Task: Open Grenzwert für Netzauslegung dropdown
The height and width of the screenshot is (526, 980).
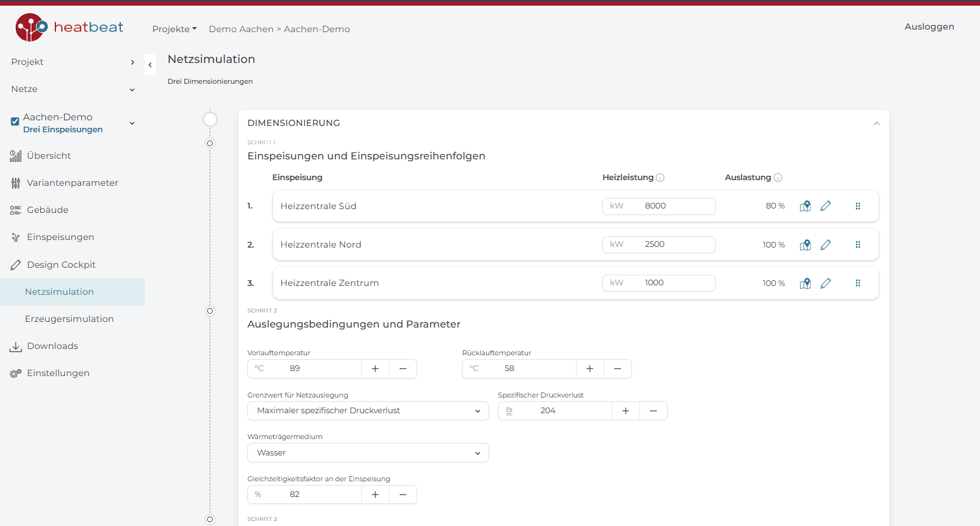Action: pyautogui.click(x=368, y=411)
